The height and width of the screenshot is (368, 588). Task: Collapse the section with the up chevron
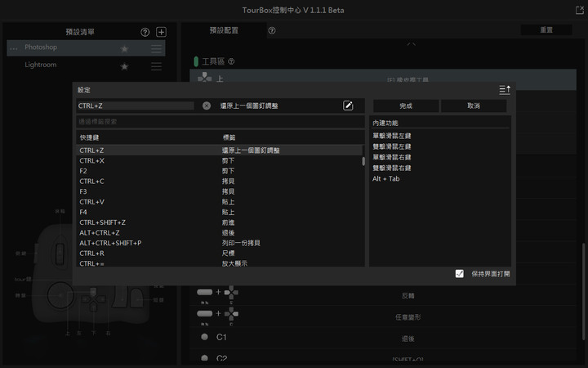click(x=411, y=44)
